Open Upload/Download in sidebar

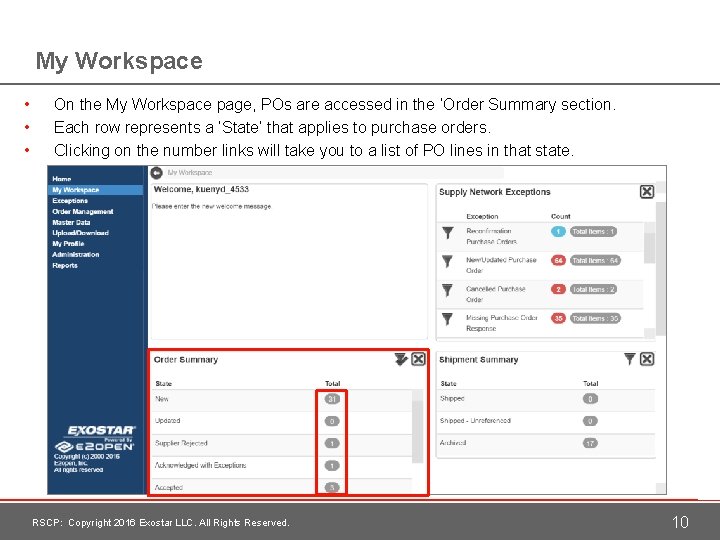[x=80, y=233]
